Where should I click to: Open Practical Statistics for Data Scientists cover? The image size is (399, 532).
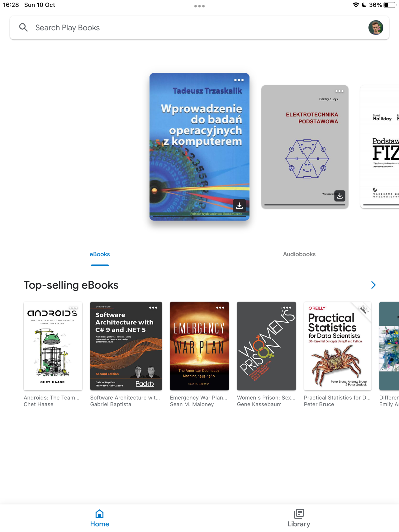[x=338, y=346]
